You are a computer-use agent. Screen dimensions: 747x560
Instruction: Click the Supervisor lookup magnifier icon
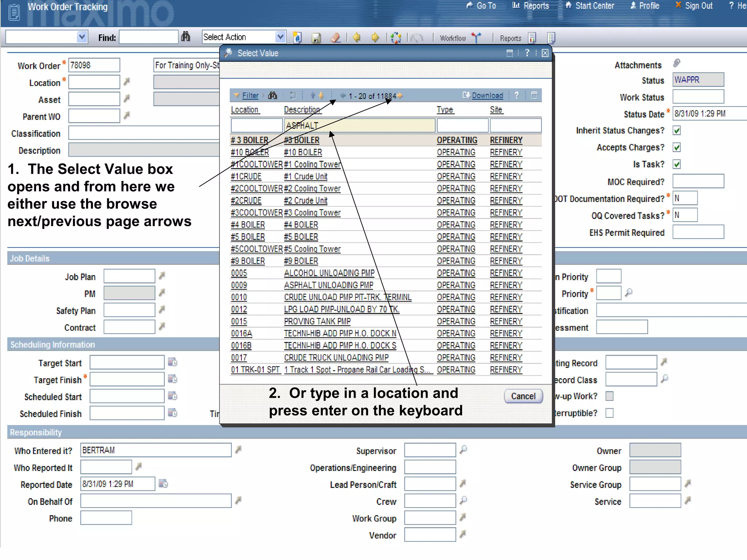[x=463, y=450]
